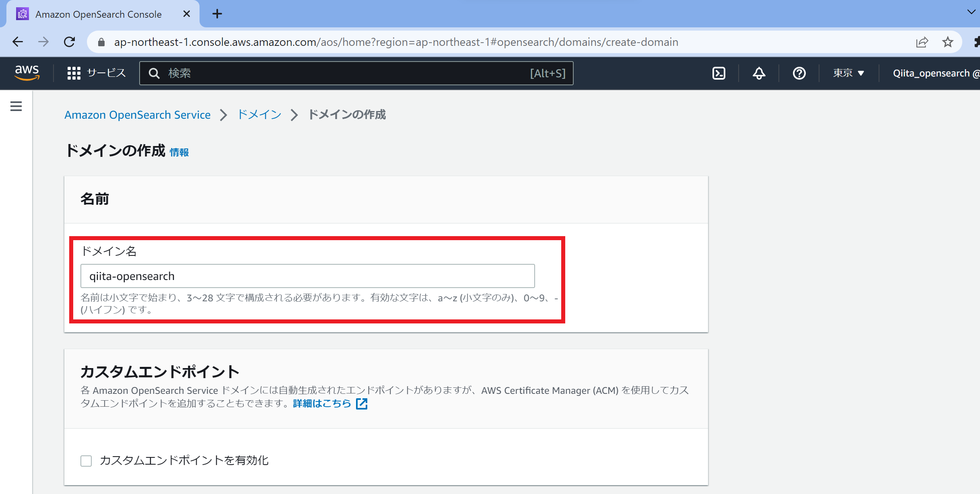
Task: Go to Amazon OpenSearch Service breadcrumb
Action: (137, 115)
